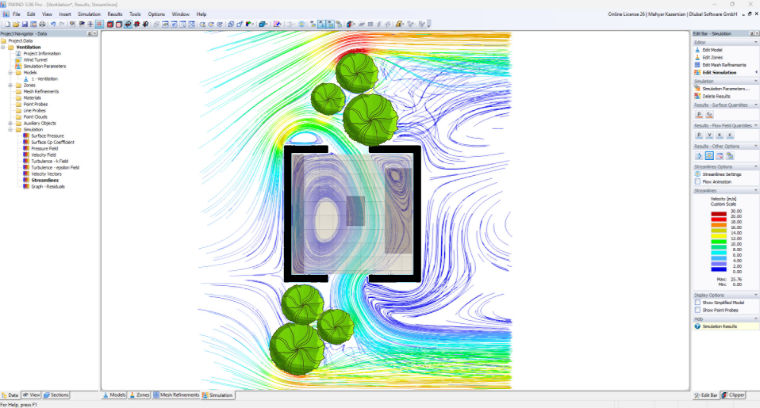
Task: Click dark blue bottom color in legend
Action: pos(718,269)
